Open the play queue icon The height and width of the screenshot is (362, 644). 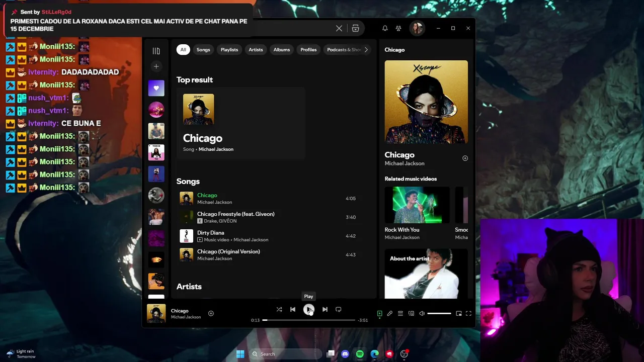tap(400, 313)
